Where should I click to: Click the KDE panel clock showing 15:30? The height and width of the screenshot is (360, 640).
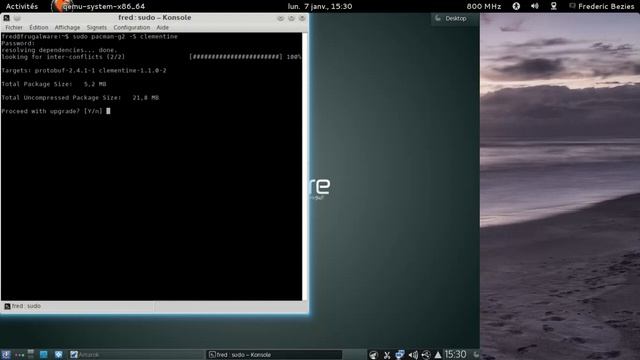[x=455, y=354]
